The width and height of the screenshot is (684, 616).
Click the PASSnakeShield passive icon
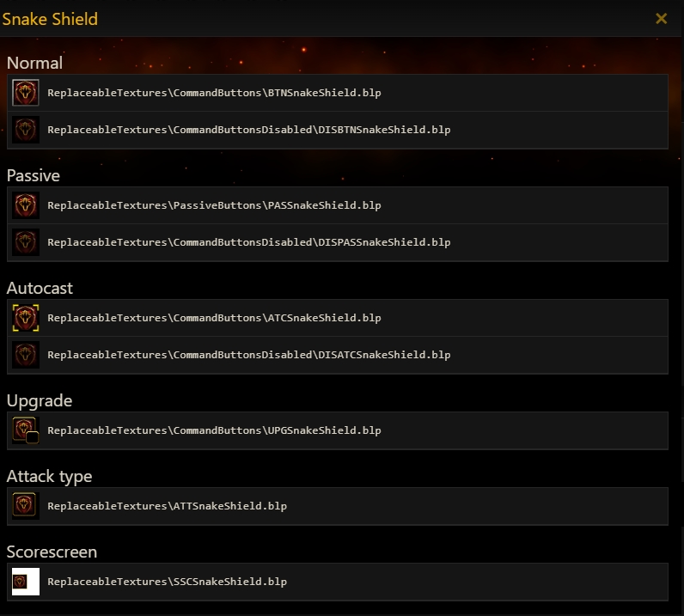(26, 205)
